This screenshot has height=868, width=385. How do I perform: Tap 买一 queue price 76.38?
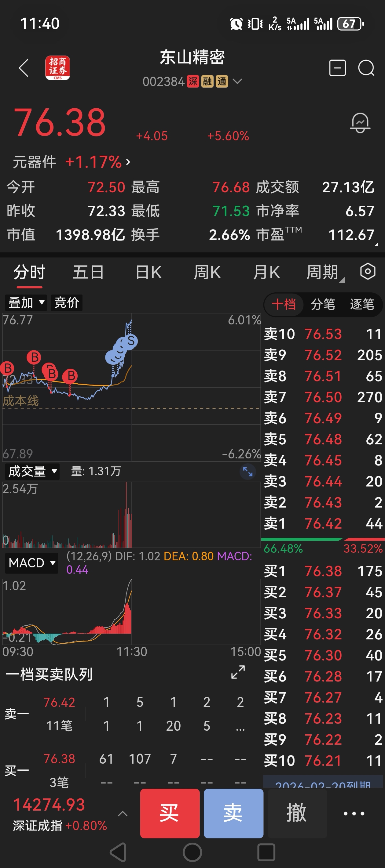[x=59, y=759]
